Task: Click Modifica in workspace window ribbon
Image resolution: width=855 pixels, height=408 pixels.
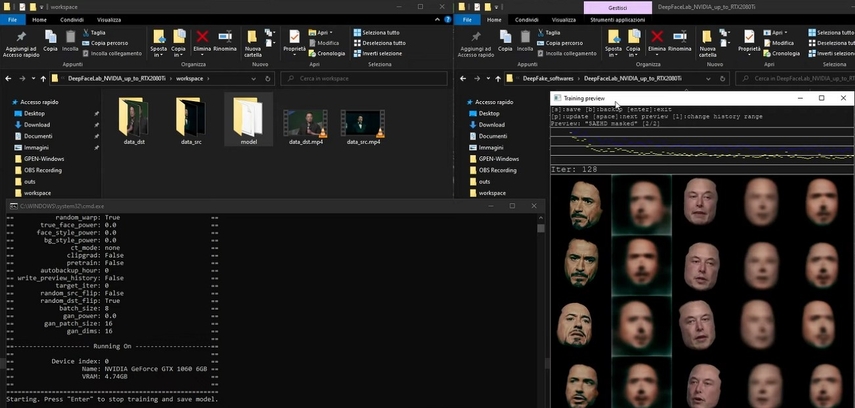Action: (x=324, y=43)
